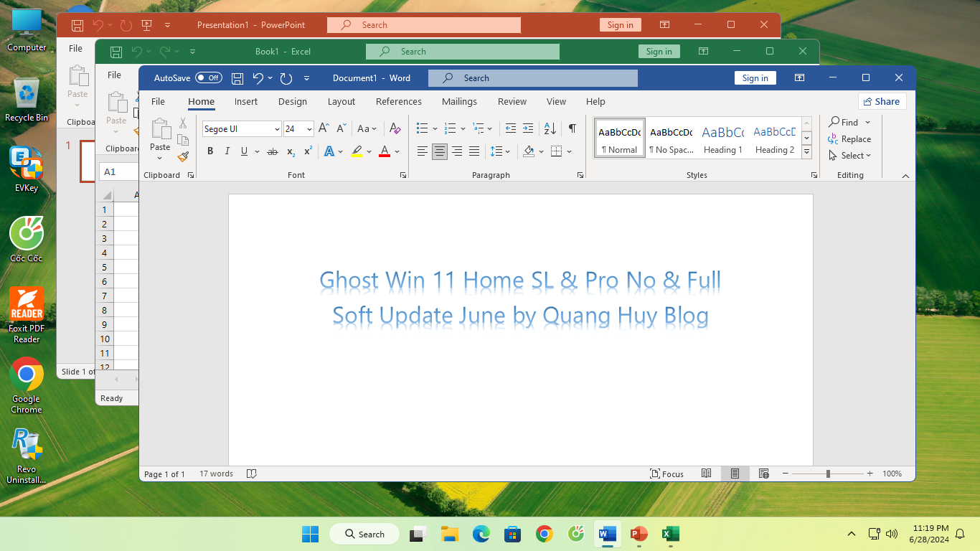Click Microsoft Edge icon in taskbar
This screenshot has height=551, width=980.
(481, 534)
